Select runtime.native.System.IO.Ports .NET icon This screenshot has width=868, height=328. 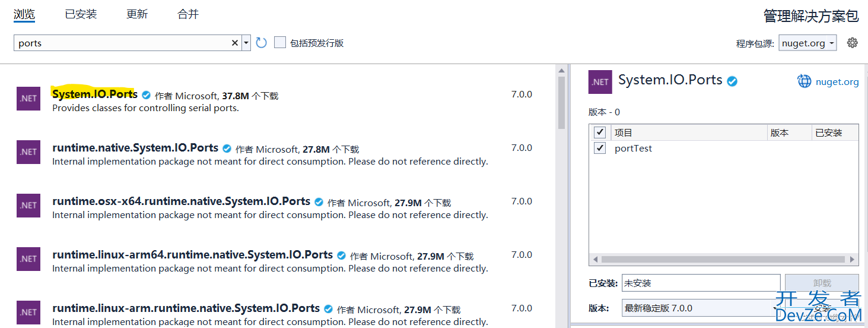click(28, 152)
